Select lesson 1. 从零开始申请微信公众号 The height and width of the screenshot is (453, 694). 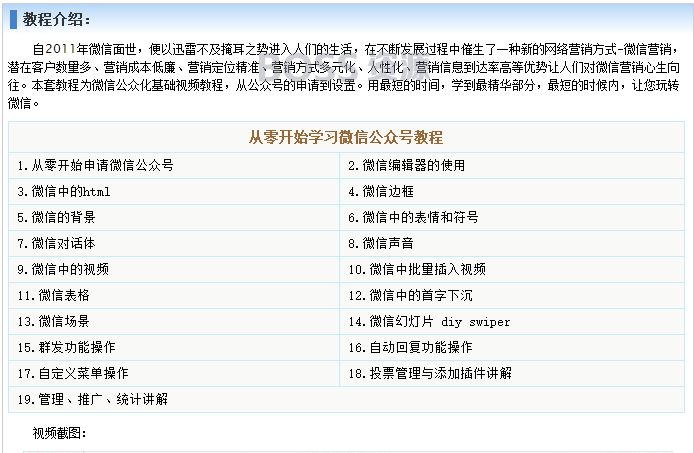[95, 166]
